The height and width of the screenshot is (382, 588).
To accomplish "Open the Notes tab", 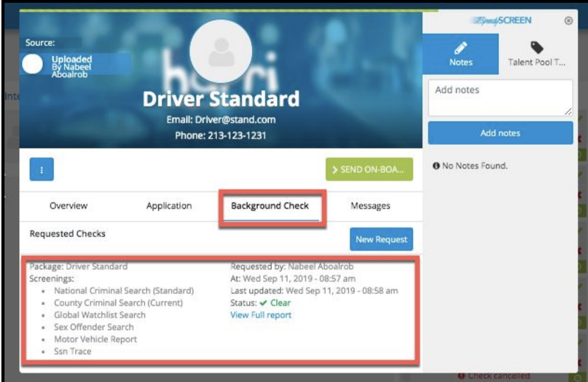I will click(x=461, y=54).
